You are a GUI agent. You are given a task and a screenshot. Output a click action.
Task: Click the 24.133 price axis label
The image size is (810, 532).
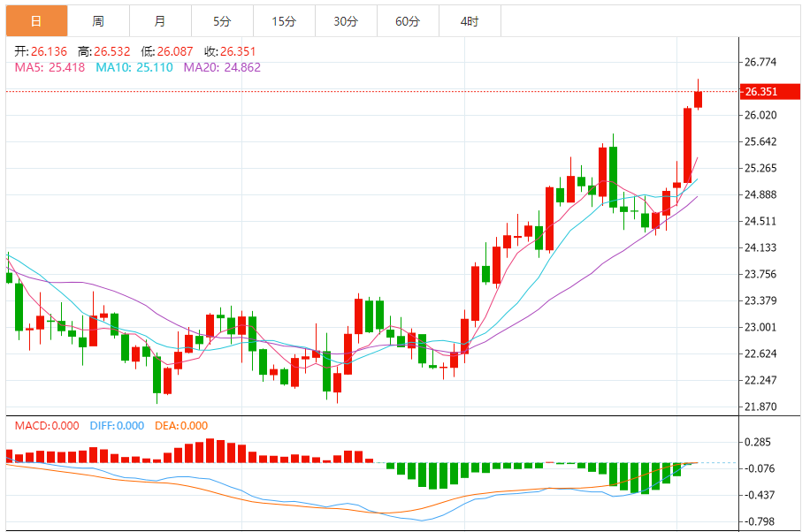tap(760, 247)
